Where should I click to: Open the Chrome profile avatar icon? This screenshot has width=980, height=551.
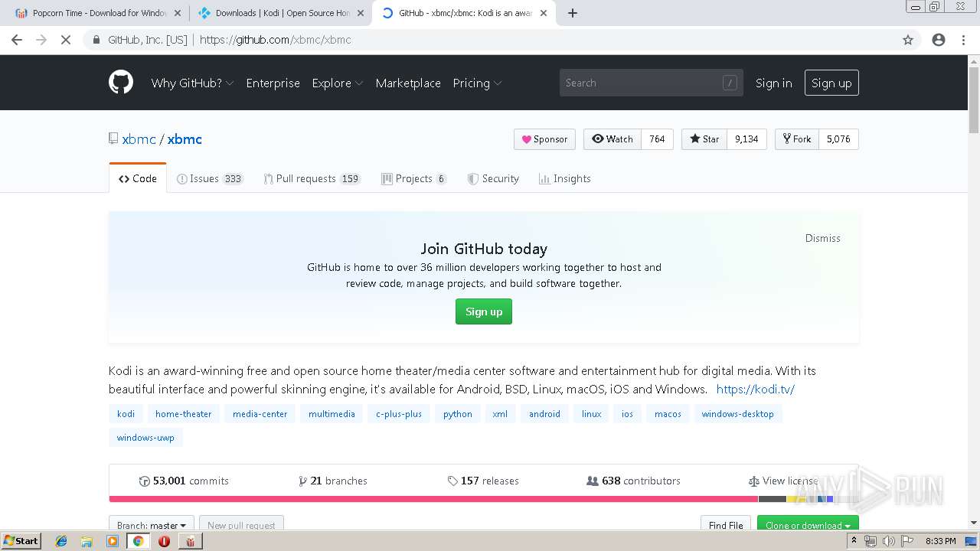click(x=939, y=40)
